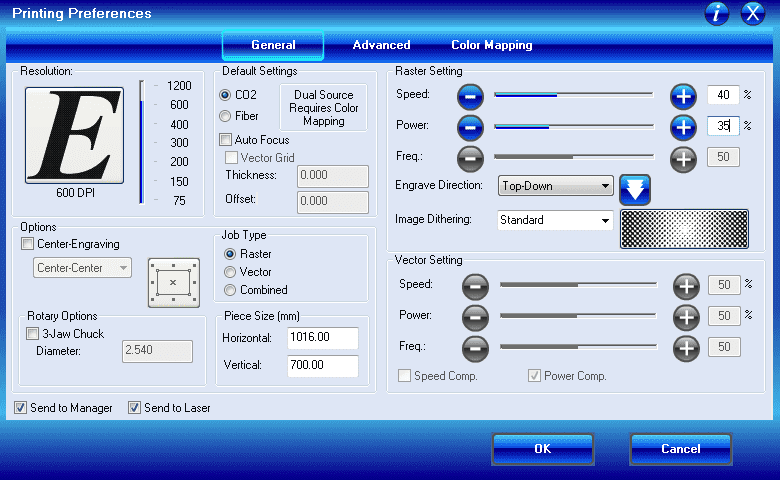Open the Center-Center position dropdown
This screenshot has width=780, height=480.
point(83,268)
